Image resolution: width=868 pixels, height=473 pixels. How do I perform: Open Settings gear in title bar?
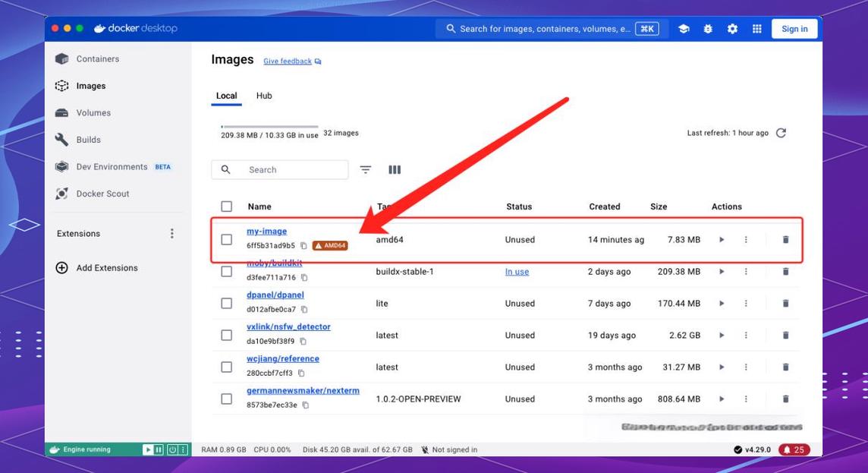click(732, 29)
